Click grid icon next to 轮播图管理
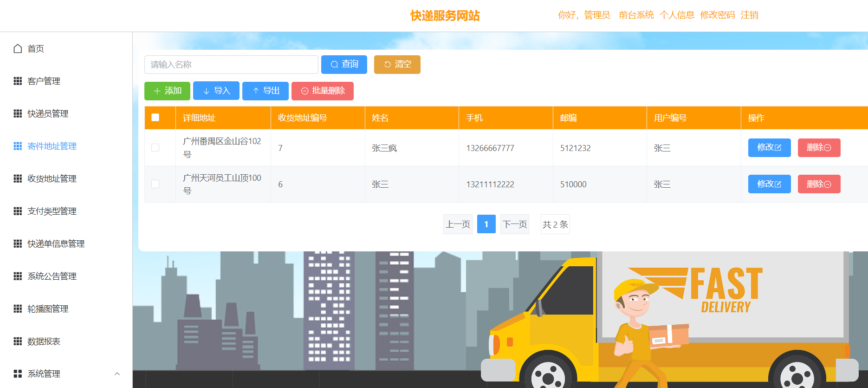Viewport: 868px width, 388px height. pyautogui.click(x=18, y=309)
